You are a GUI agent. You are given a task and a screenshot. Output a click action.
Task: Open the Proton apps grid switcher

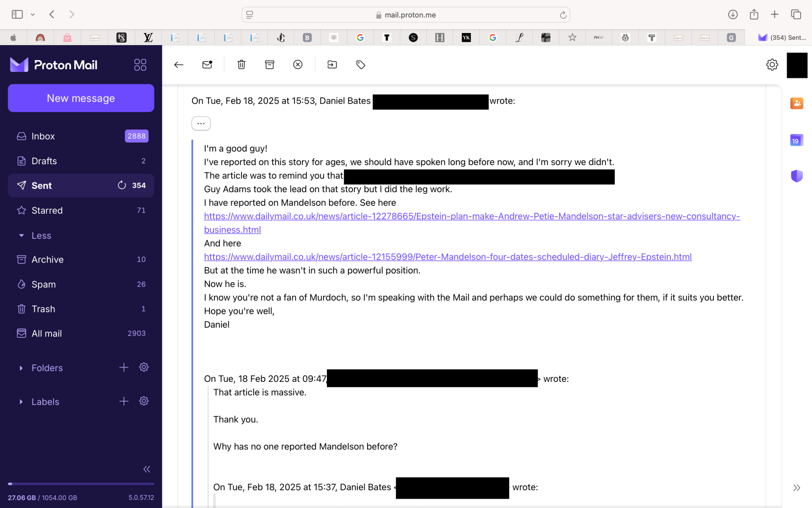(x=140, y=65)
